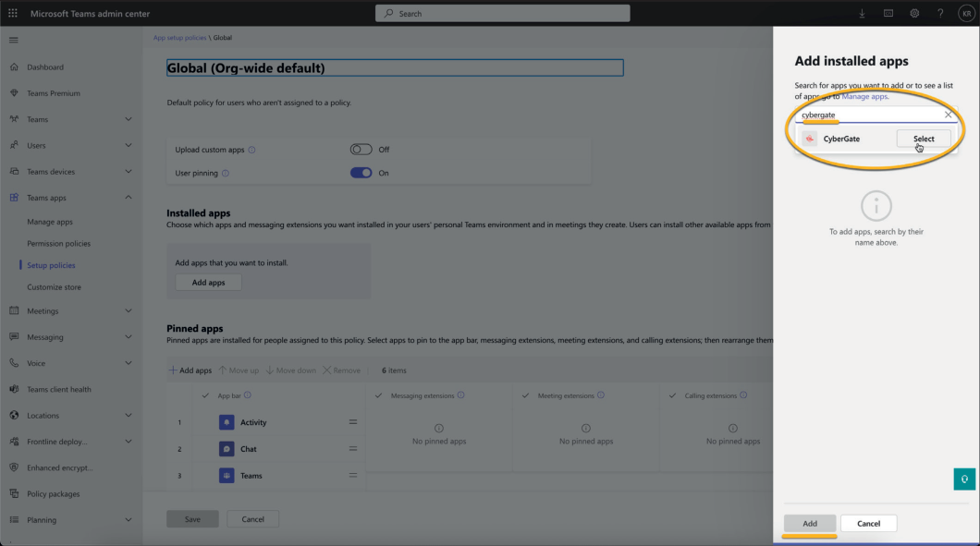Click the Chat app icon in pinned apps

pos(225,449)
